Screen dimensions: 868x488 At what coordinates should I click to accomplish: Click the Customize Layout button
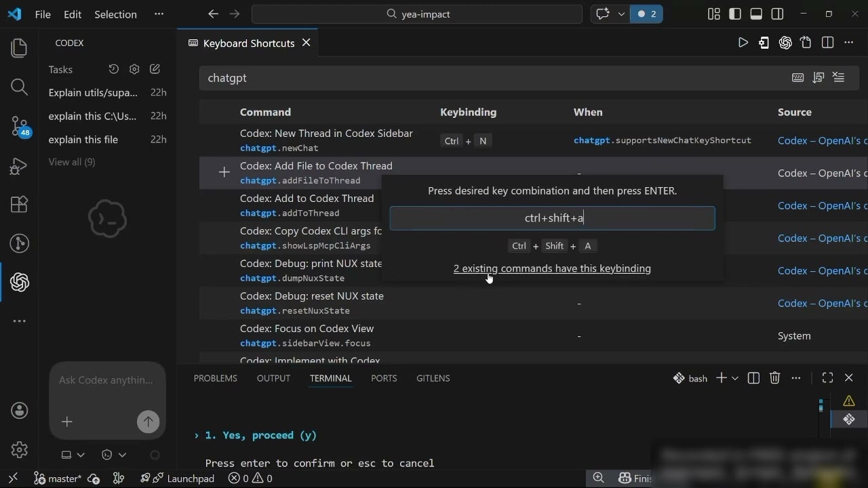click(x=713, y=14)
